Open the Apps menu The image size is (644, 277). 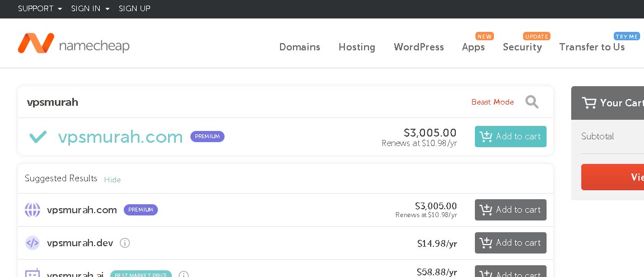click(473, 47)
